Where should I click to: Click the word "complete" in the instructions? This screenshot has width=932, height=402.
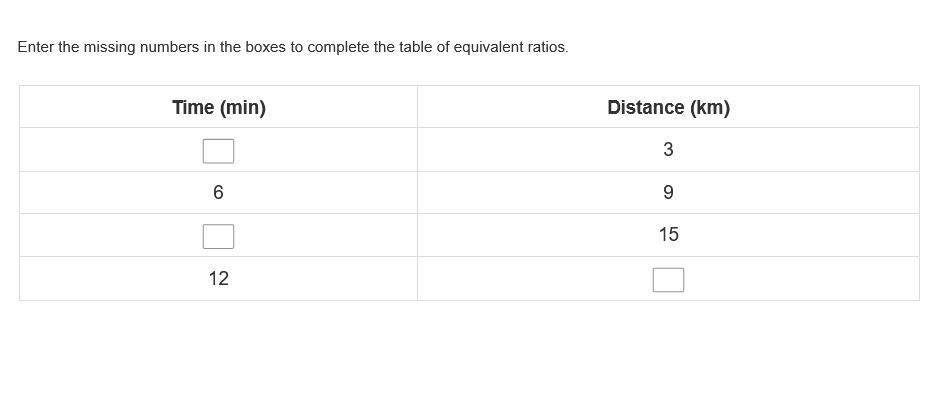pyautogui.click(x=338, y=47)
